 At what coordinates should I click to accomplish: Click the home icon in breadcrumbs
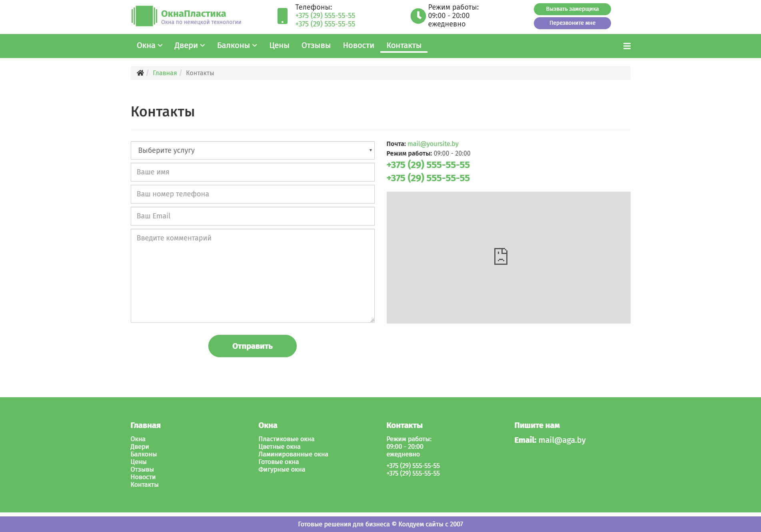click(x=140, y=73)
